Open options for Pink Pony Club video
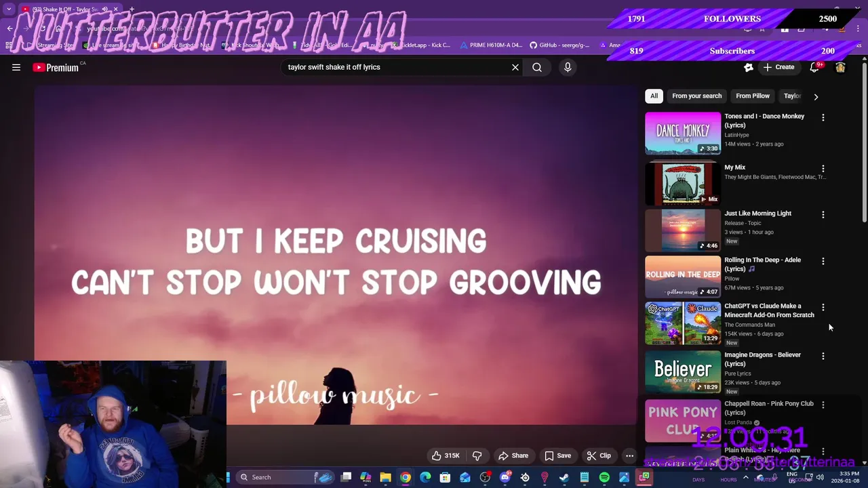Screen dimensions: 868x488 pos(823,405)
